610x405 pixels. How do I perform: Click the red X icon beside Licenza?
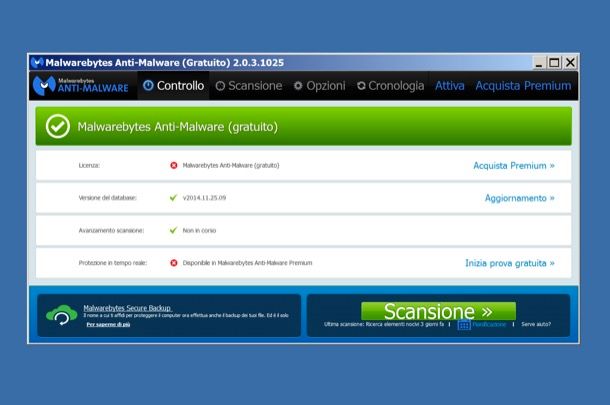pos(174,165)
